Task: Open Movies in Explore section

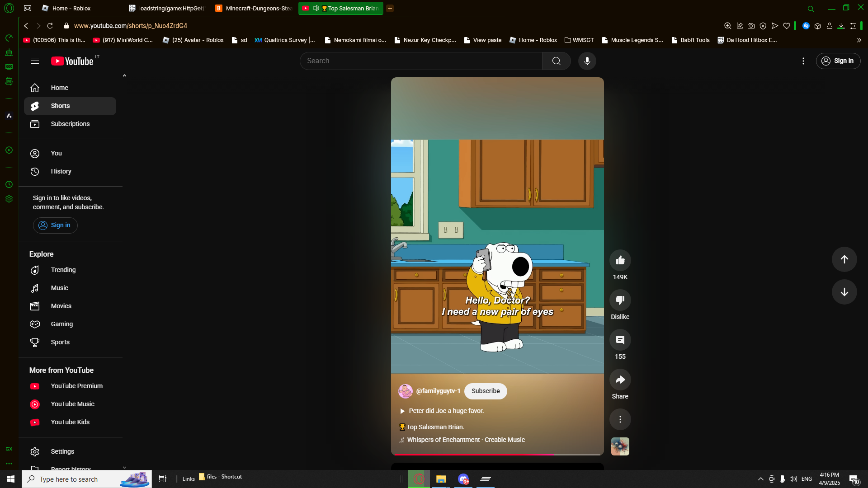Action: (70, 306)
